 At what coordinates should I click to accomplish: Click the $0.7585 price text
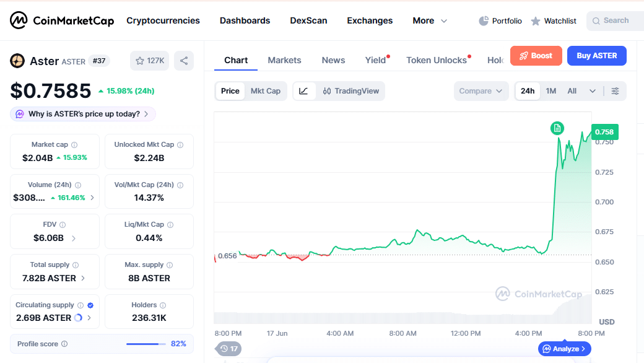tap(51, 90)
